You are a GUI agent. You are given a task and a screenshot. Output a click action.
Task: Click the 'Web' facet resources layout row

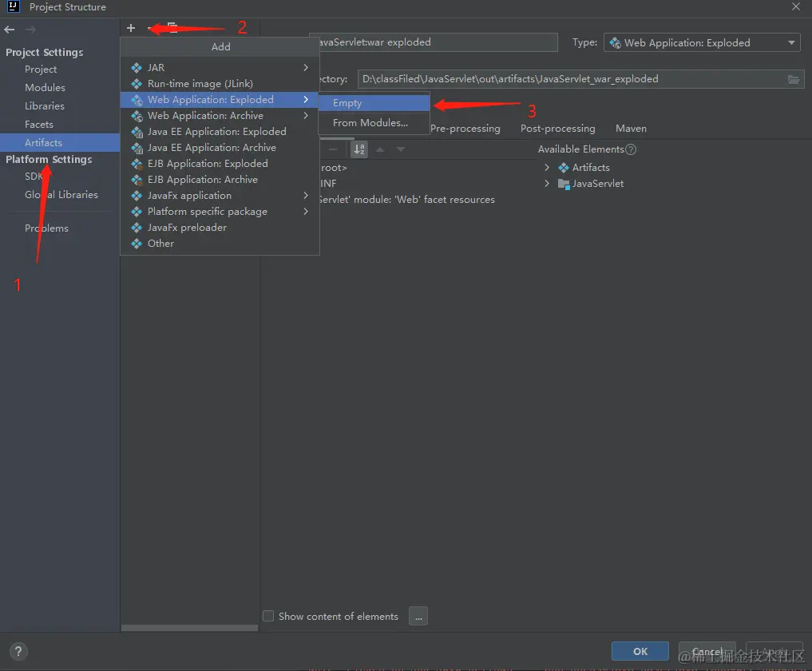coord(406,200)
